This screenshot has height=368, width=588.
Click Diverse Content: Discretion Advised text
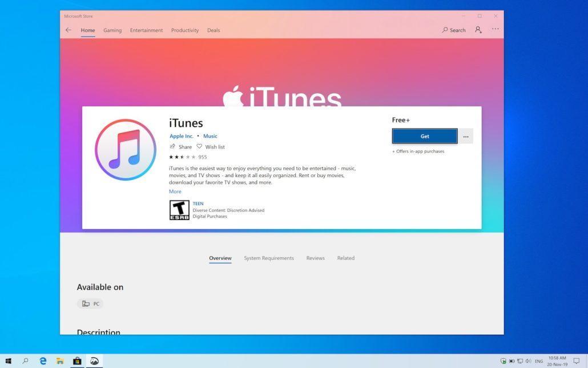[x=228, y=210]
